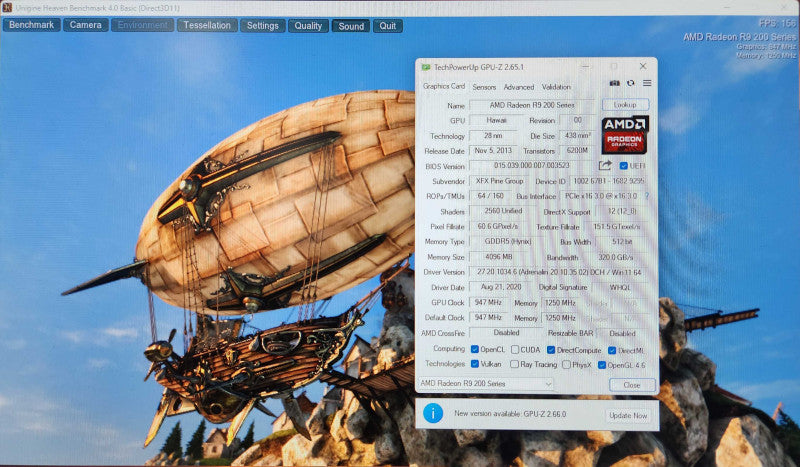Click the Heaven Benchmark title bar icon
This screenshot has width=800, height=467.
tap(7, 7)
